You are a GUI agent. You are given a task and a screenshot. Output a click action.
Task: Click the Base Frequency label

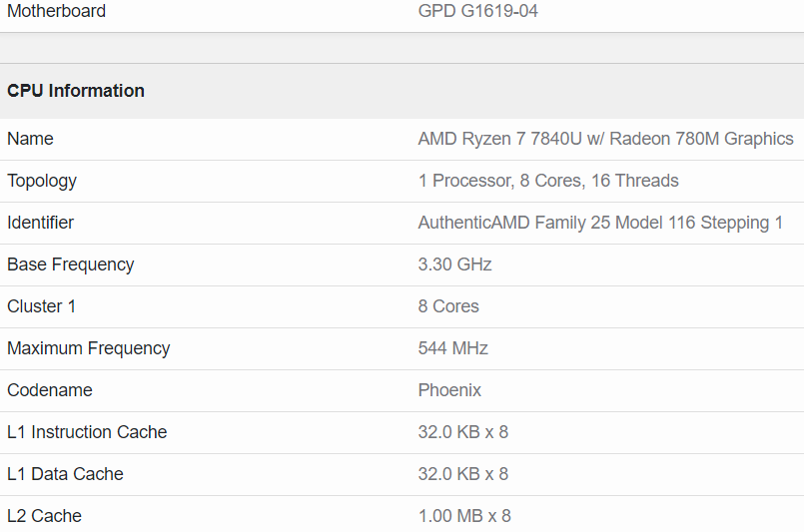click(x=70, y=265)
